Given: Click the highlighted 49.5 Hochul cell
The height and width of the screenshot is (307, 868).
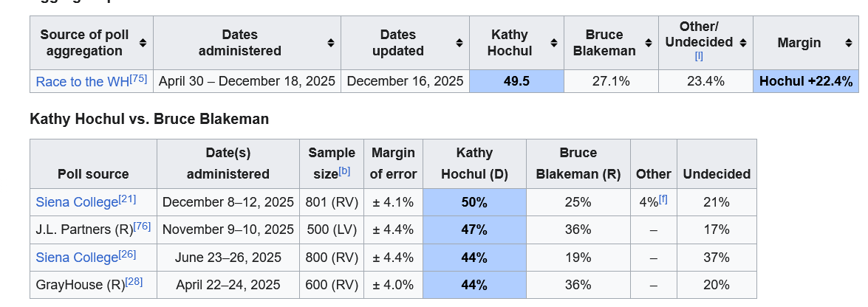Looking at the screenshot, I should (x=516, y=81).
